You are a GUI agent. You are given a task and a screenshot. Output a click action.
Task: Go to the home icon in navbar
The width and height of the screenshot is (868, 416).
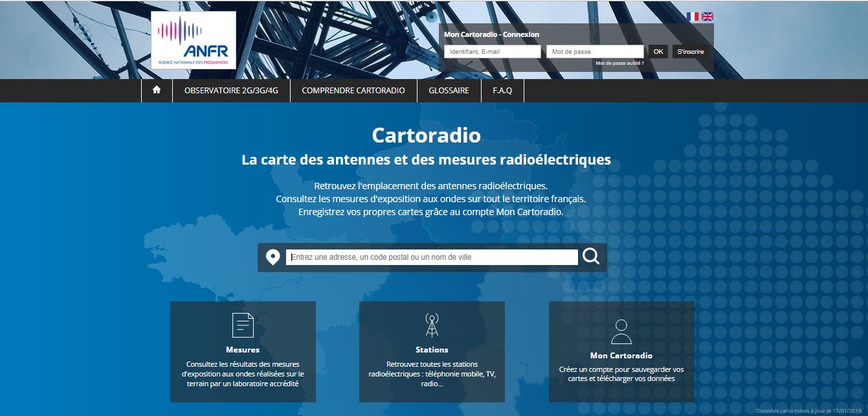tap(157, 91)
